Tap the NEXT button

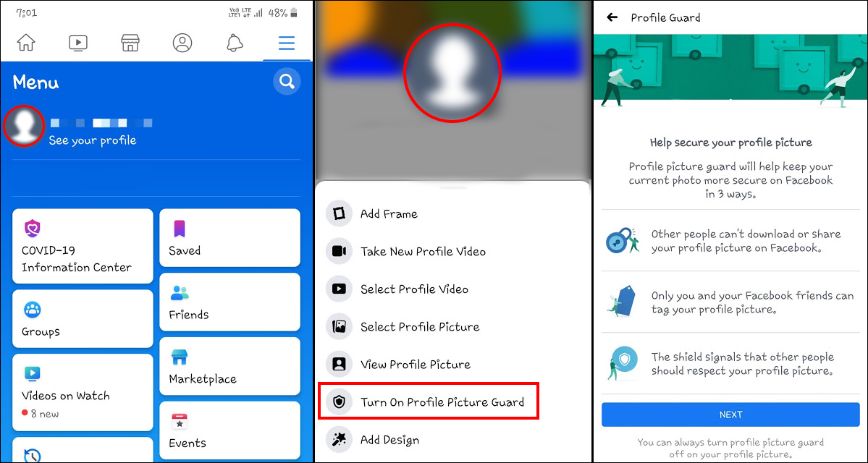point(730,415)
